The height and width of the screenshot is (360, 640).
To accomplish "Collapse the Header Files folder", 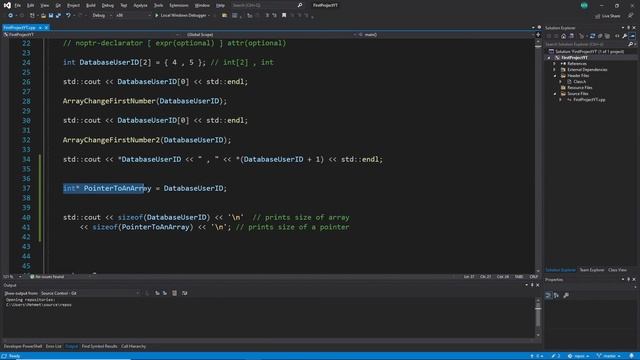I will tap(554, 76).
